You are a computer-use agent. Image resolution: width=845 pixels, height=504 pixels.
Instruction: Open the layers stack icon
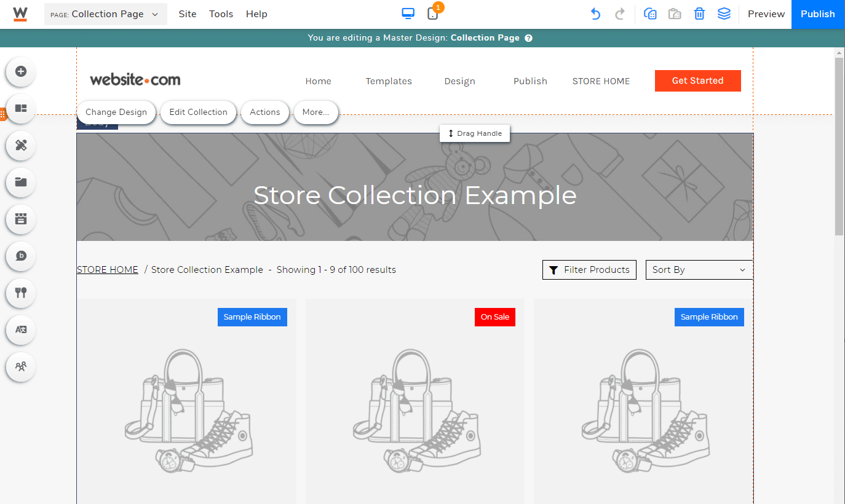tap(724, 14)
